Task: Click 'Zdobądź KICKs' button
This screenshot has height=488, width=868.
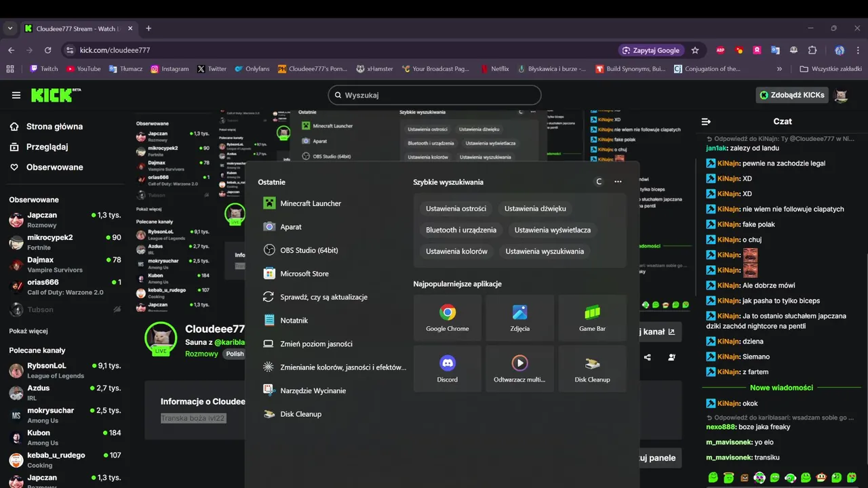Action: [792, 95]
